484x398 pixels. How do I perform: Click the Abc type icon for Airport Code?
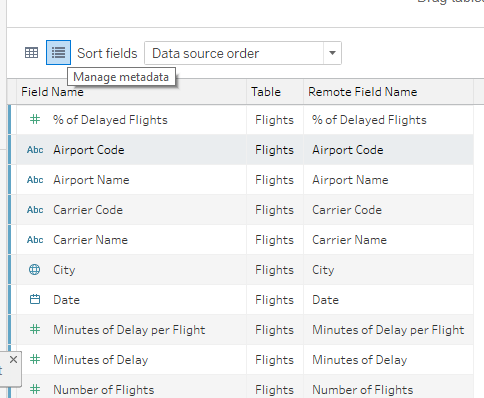(35, 150)
